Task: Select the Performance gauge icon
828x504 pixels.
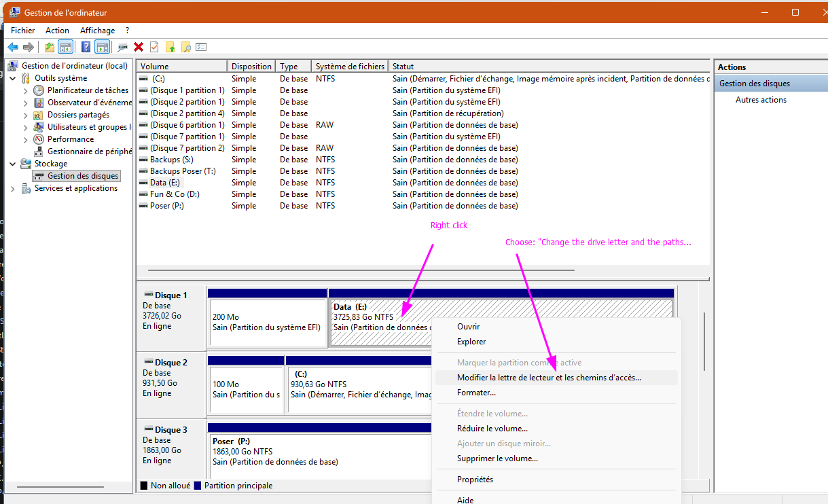Action: [x=39, y=139]
